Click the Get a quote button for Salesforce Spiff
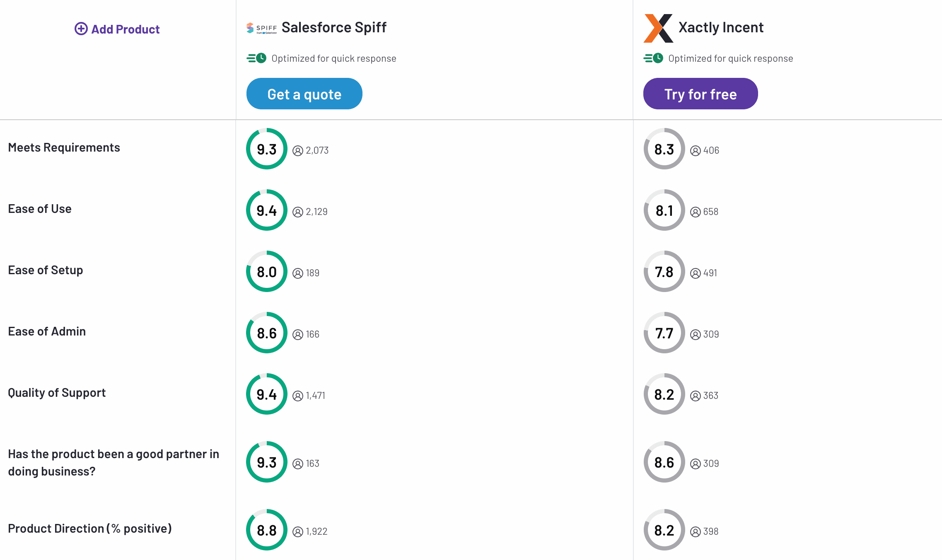 pos(304,93)
